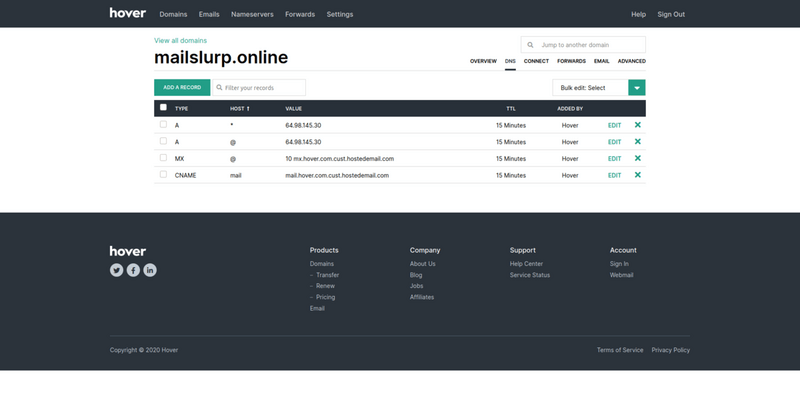Open Hover's Facebook page in footer

tap(133, 270)
